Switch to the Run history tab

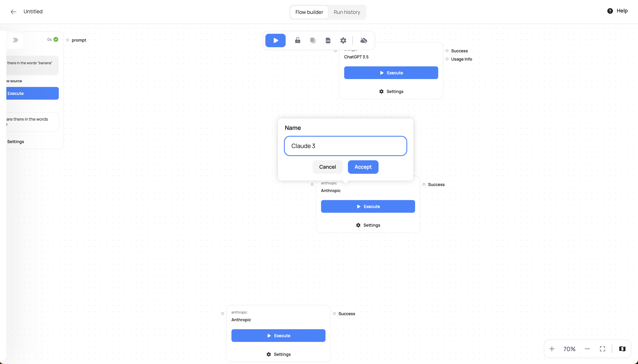tap(347, 12)
